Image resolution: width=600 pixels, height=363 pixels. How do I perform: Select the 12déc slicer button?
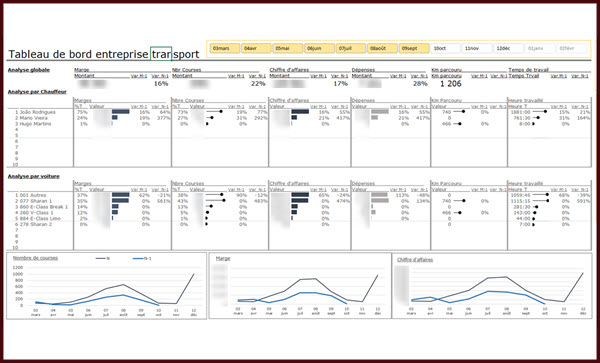(509, 49)
